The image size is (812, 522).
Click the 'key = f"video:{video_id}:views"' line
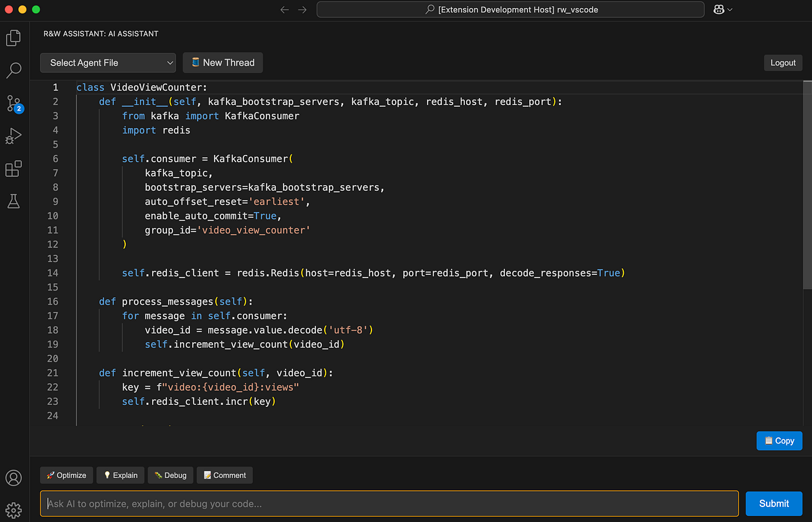210,387
